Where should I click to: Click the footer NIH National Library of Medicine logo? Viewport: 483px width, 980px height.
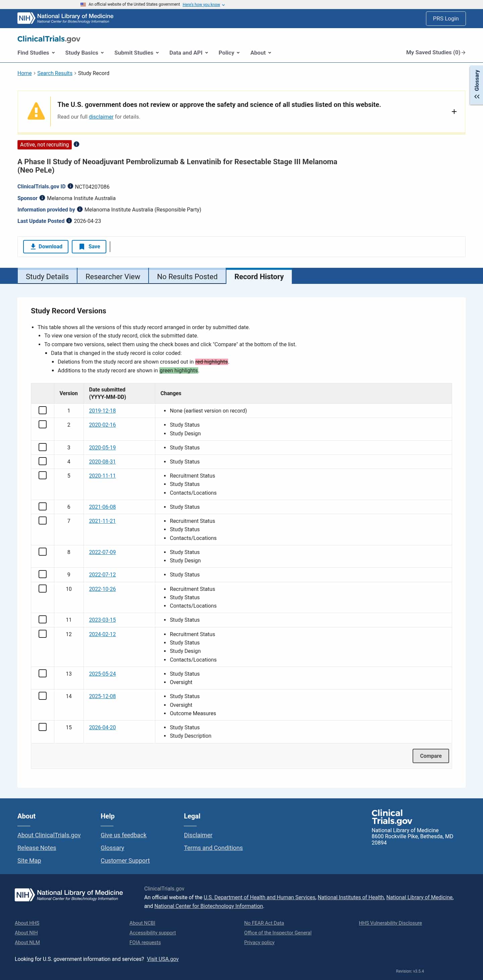[x=69, y=895]
